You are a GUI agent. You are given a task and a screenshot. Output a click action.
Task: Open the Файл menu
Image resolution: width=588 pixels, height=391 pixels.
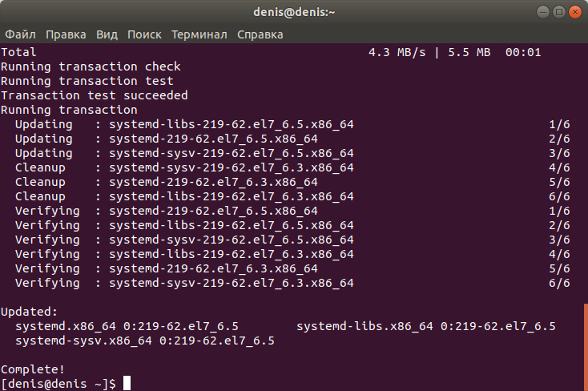(20, 34)
